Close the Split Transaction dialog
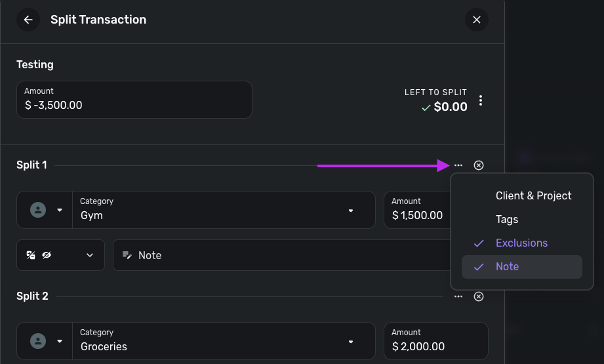 pos(477,20)
